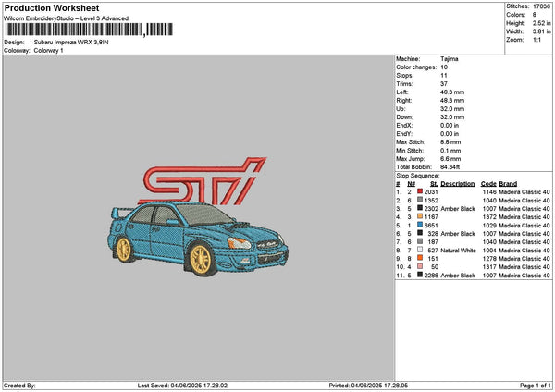
Task: Click the Page 1 of 1 footer text
Action: coord(536,386)
